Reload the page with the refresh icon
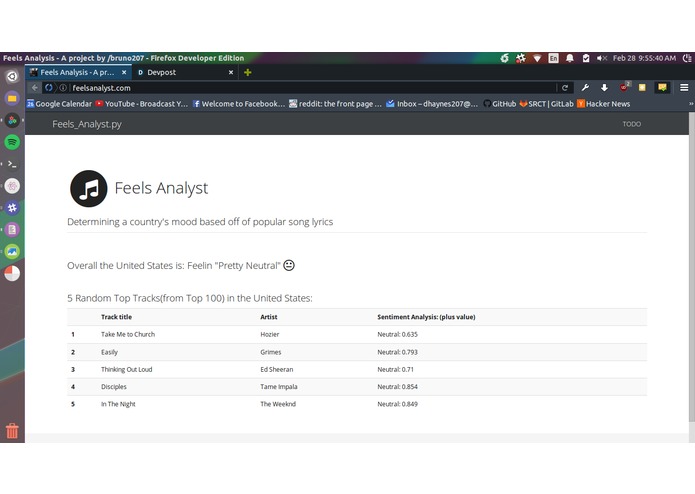 coord(565,88)
